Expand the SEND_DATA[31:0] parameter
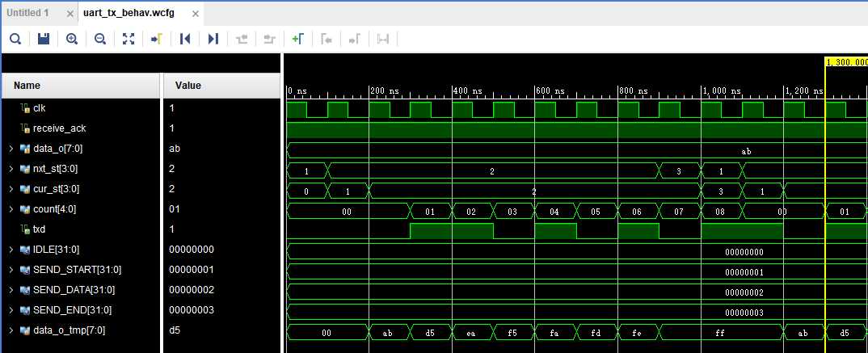 click(x=11, y=290)
